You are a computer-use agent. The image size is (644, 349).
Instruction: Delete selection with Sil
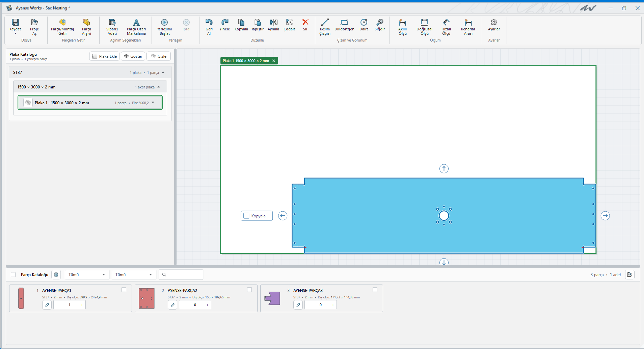[x=305, y=25]
